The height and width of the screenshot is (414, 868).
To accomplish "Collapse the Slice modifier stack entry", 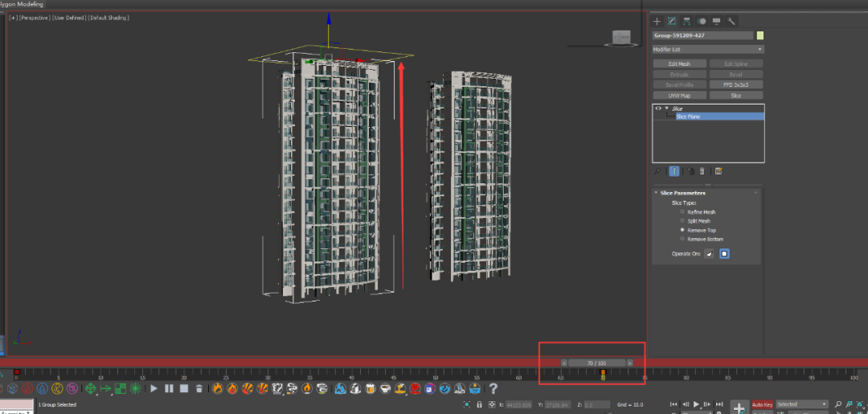I will (666, 109).
